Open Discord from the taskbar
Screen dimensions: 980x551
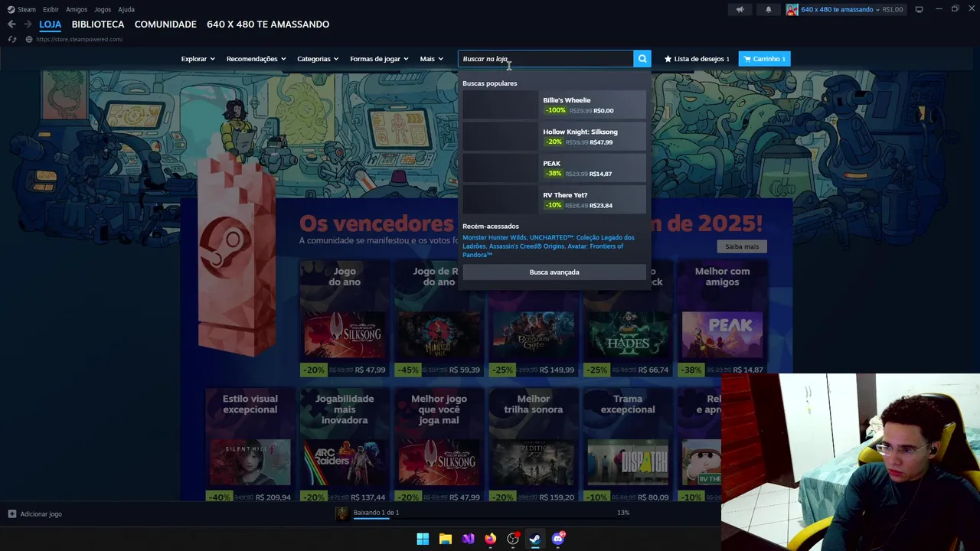pyautogui.click(x=558, y=539)
